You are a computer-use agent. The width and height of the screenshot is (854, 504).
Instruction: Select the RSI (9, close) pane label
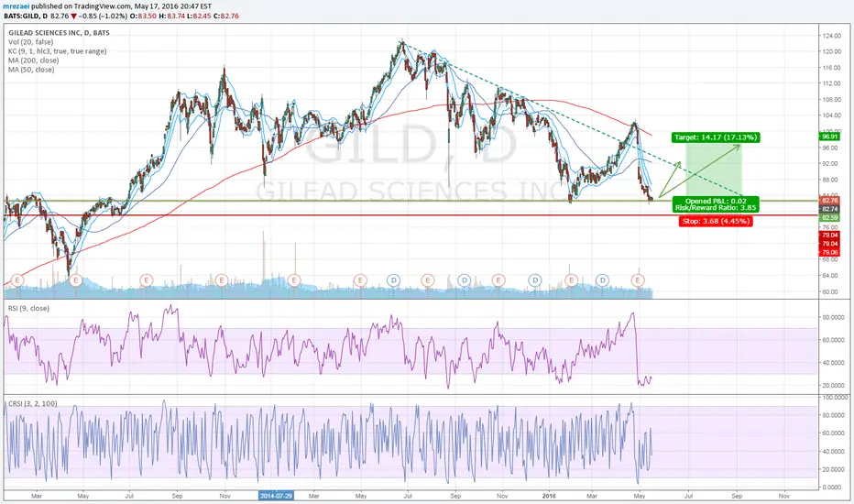28,309
